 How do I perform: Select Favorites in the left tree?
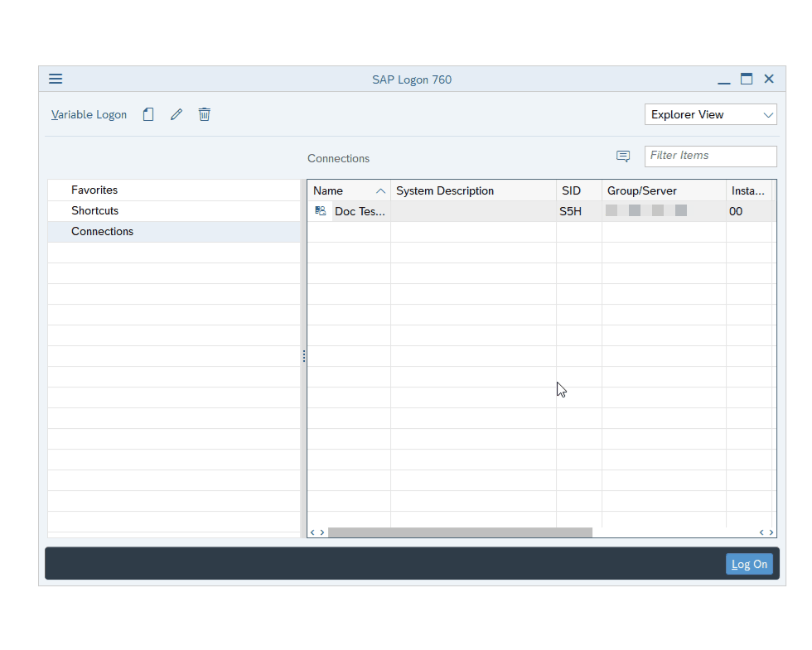[x=94, y=190]
